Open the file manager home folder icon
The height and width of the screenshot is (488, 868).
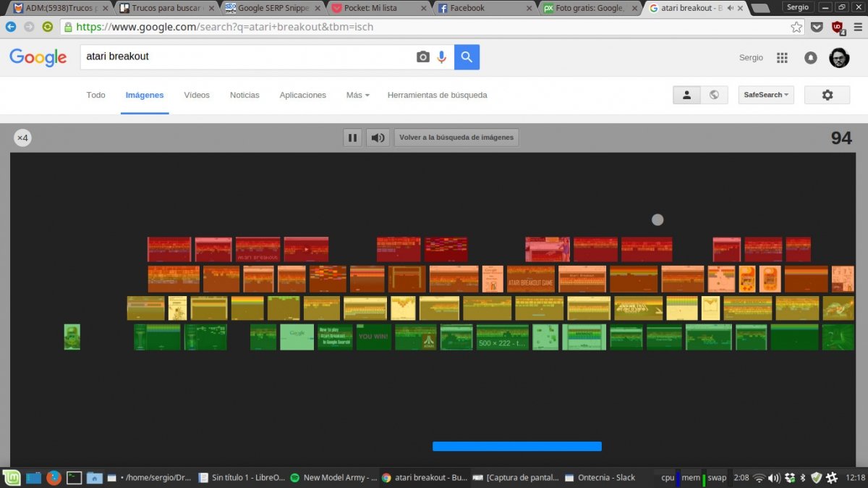94,477
